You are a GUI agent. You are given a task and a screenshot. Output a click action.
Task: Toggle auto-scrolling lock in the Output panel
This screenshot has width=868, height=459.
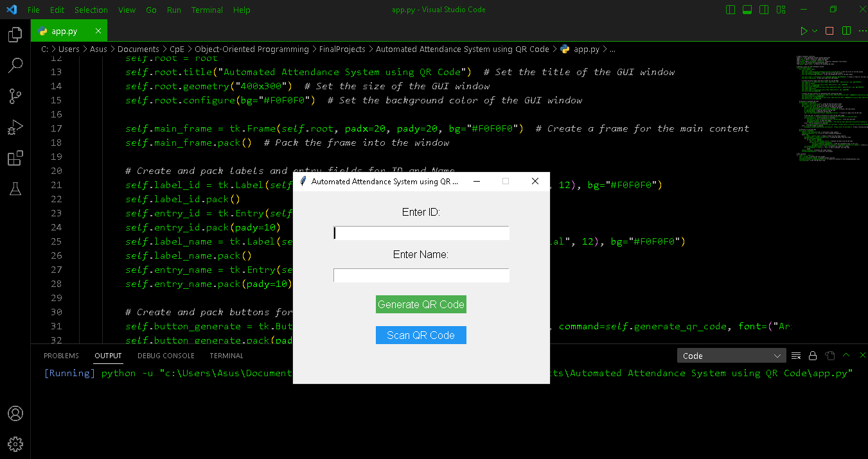pyautogui.click(x=812, y=355)
